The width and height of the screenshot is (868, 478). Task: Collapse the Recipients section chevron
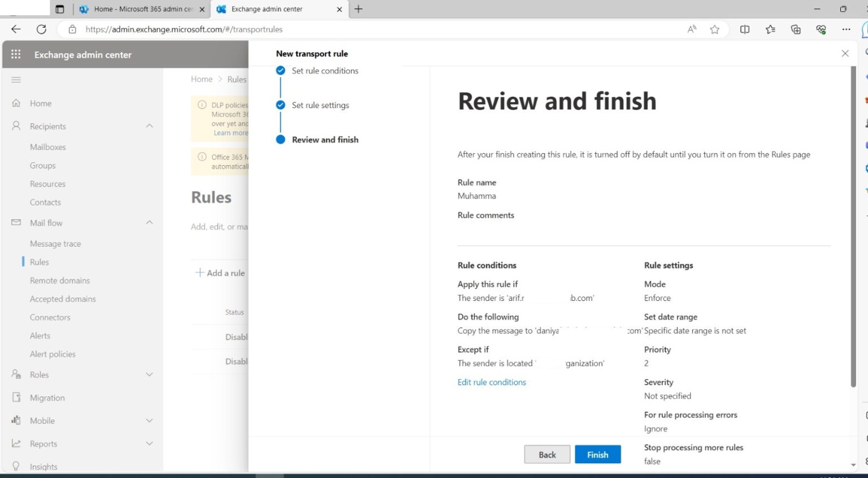[x=149, y=126]
